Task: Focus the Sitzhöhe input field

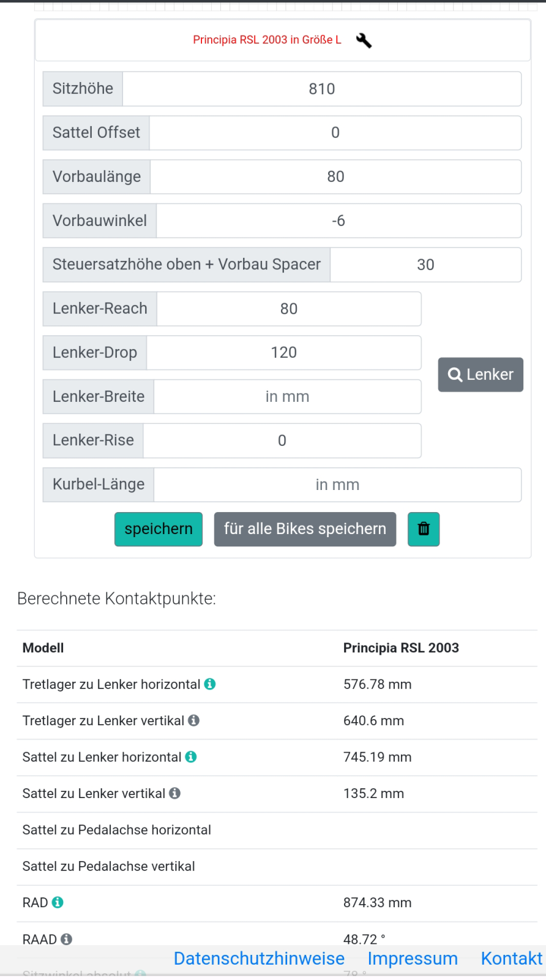Action: coord(321,89)
